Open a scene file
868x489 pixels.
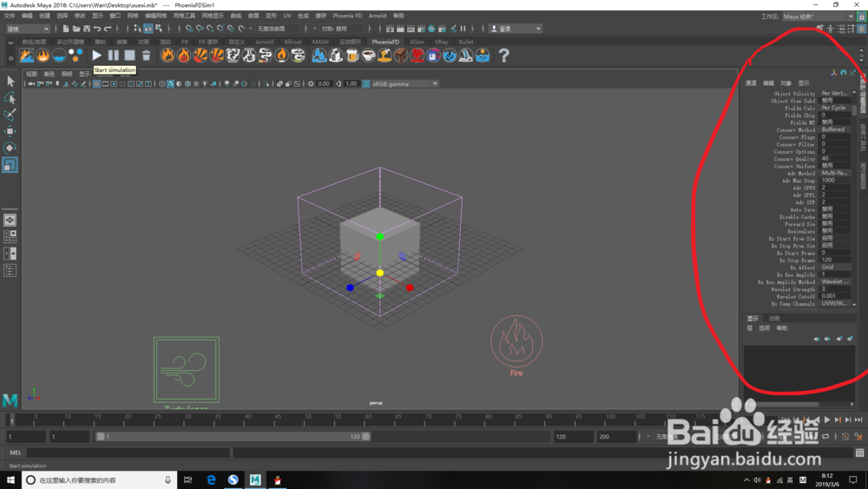pyautogui.click(x=76, y=29)
